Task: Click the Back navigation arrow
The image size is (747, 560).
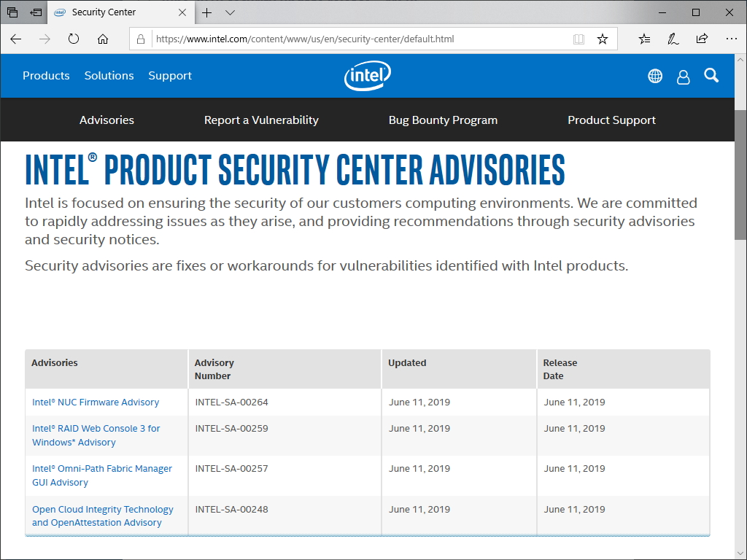Action: (15, 39)
